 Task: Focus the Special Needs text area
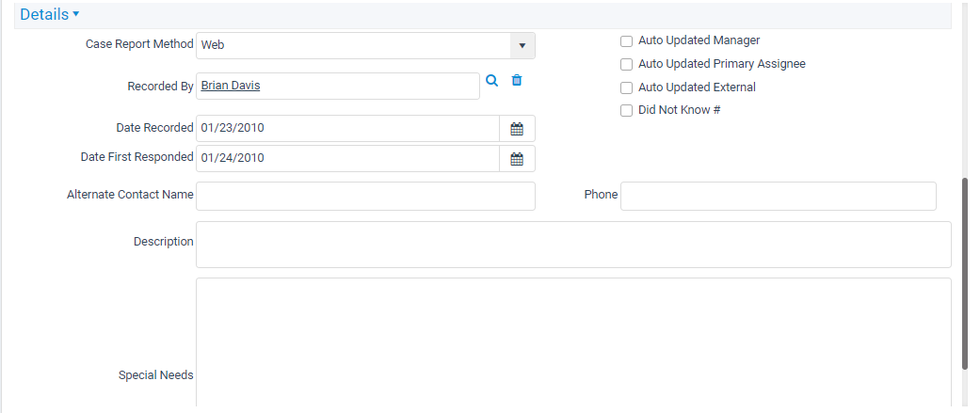[x=573, y=343]
